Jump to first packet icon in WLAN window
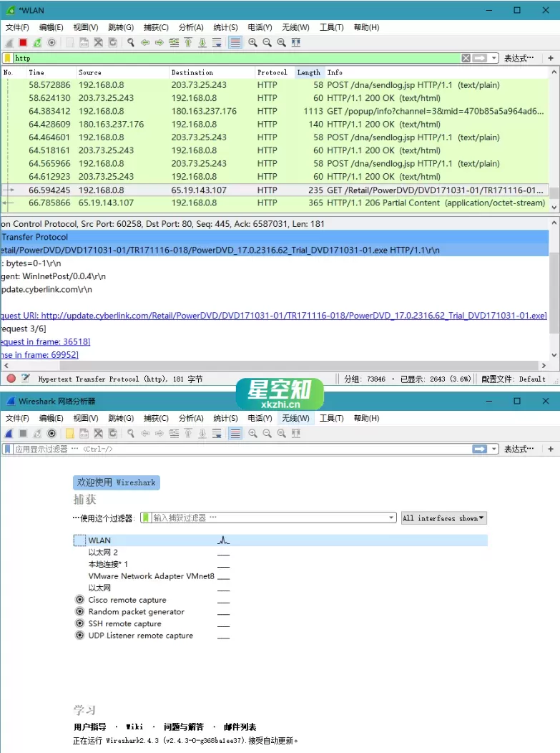This screenshot has height=753, width=560. coord(188,43)
